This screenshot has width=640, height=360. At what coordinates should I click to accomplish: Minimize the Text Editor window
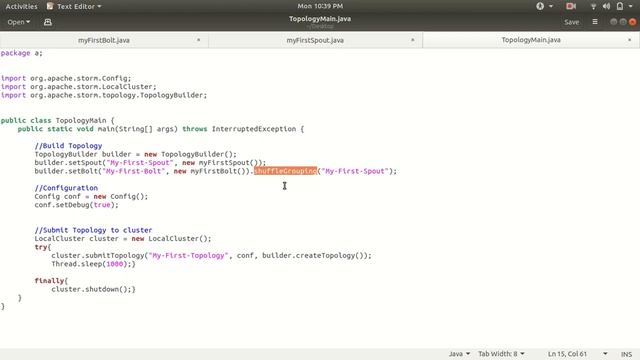point(613,22)
